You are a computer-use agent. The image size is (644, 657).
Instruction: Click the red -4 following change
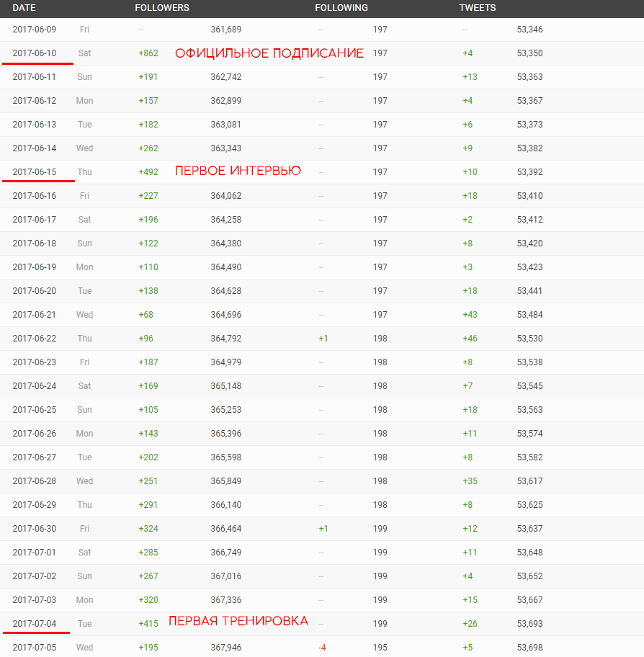pyautogui.click(x=322, y=648)
